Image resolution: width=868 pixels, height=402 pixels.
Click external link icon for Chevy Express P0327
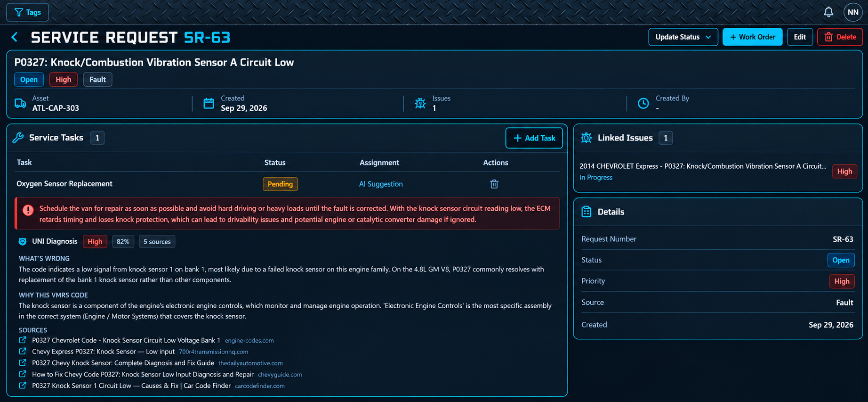[x=23, y=351]
